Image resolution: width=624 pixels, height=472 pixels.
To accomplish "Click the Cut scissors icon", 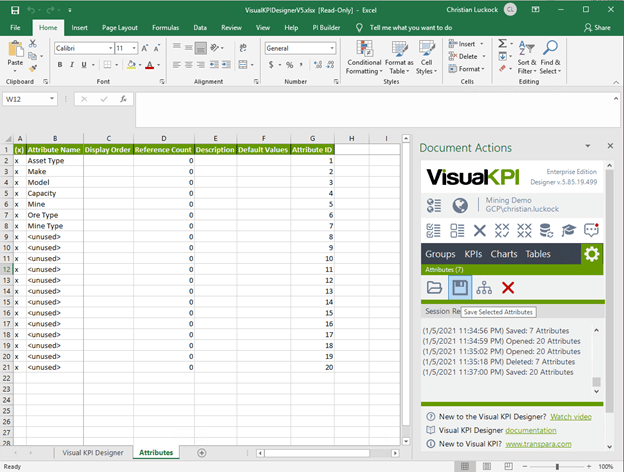I will point(33,43).
